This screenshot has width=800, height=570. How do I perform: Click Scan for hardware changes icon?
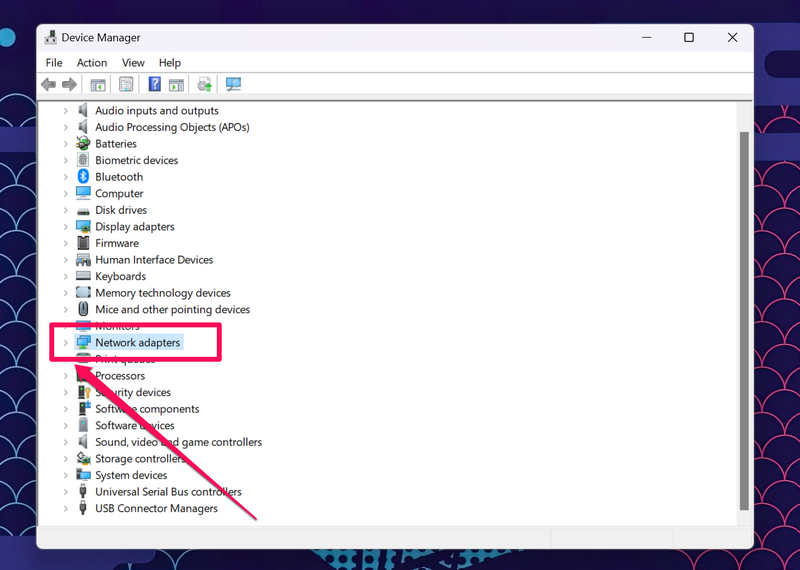point(233,85)
